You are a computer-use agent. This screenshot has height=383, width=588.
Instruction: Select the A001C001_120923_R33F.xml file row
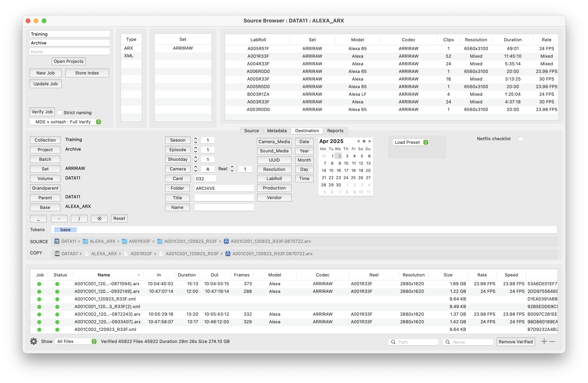[294, 299]
